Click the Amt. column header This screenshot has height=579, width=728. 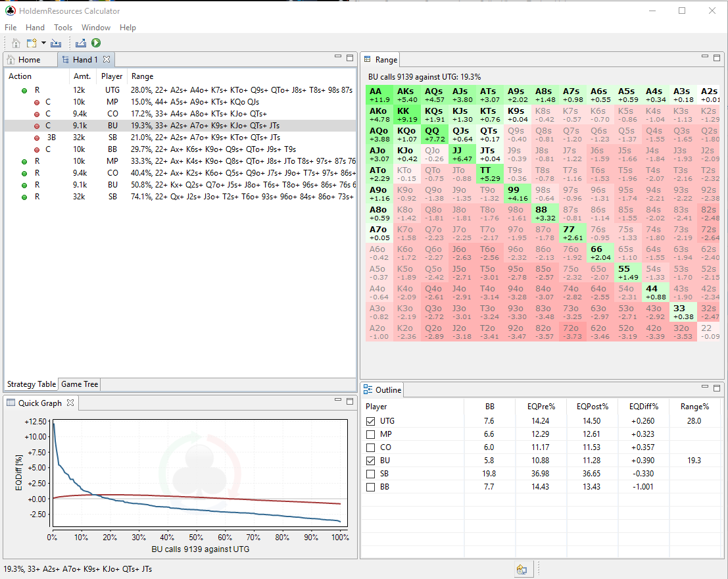click(82, 76)
